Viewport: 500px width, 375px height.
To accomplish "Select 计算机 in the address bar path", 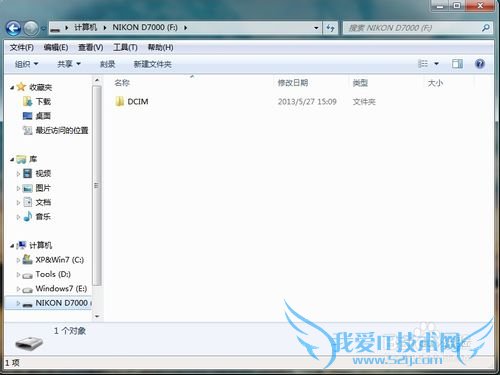I will 85,27.
